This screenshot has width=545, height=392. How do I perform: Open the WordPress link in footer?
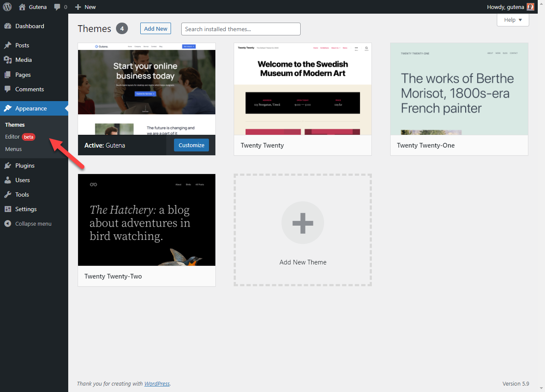157,383
